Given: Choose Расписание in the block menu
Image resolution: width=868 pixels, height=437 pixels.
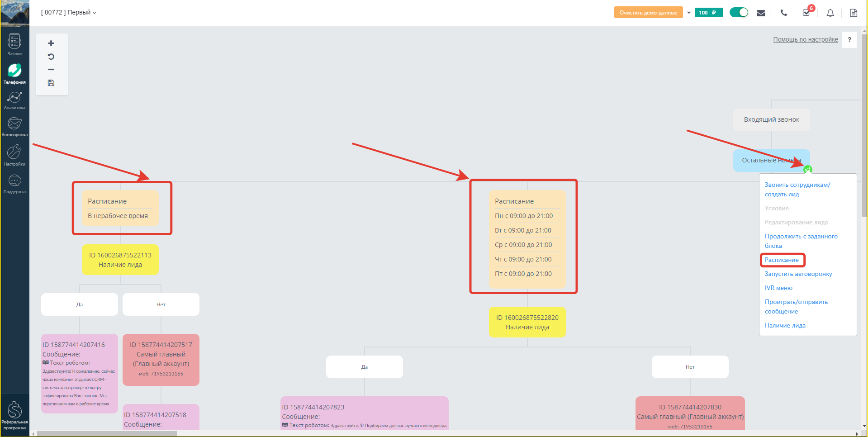Looking at the screenshot, I should [782, 260].
